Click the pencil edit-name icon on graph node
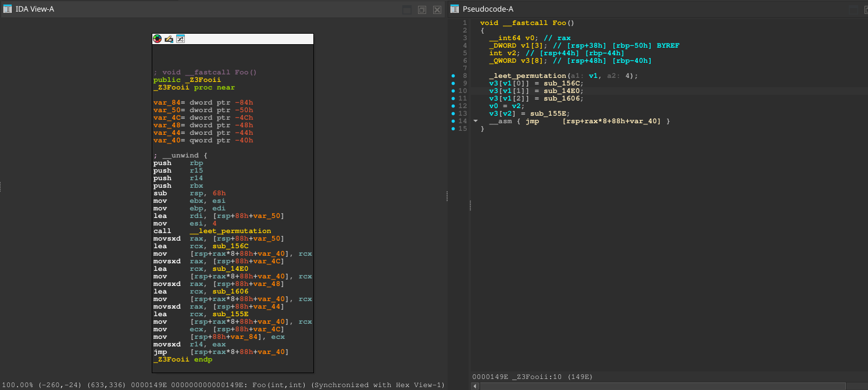 coord(169,39)
